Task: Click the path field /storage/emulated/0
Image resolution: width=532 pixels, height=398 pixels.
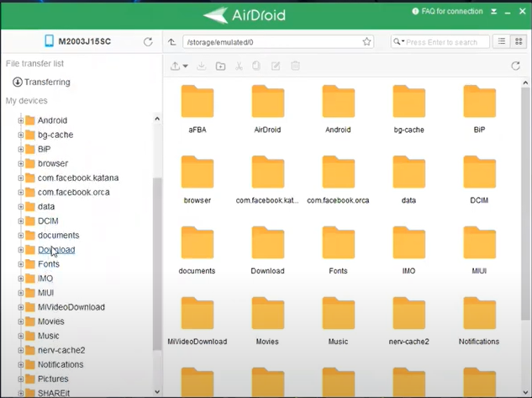Action: coord(278,42)
